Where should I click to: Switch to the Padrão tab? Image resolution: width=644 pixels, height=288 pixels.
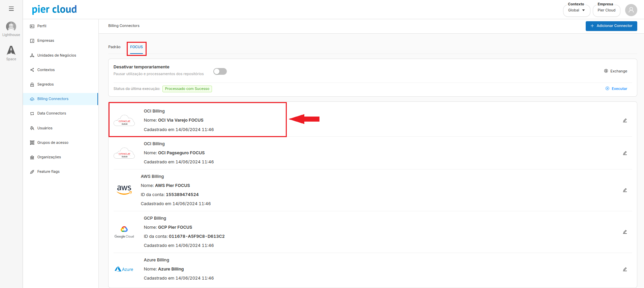tap(114, 47)
